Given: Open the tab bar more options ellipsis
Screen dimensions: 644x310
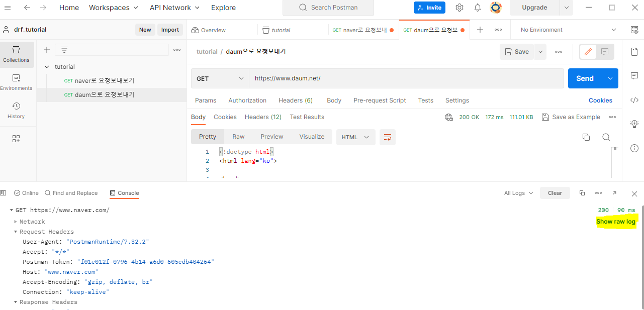Looking at the screenshot, I should click(x=498, y=30).
